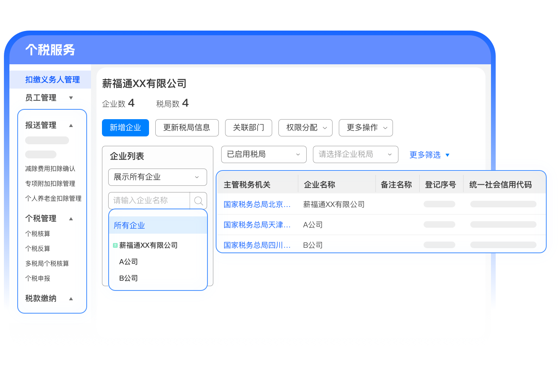Open the 权限分配 dropdown button
The width and height of the screenshot is (560, 392).
(x=305, y=128)
